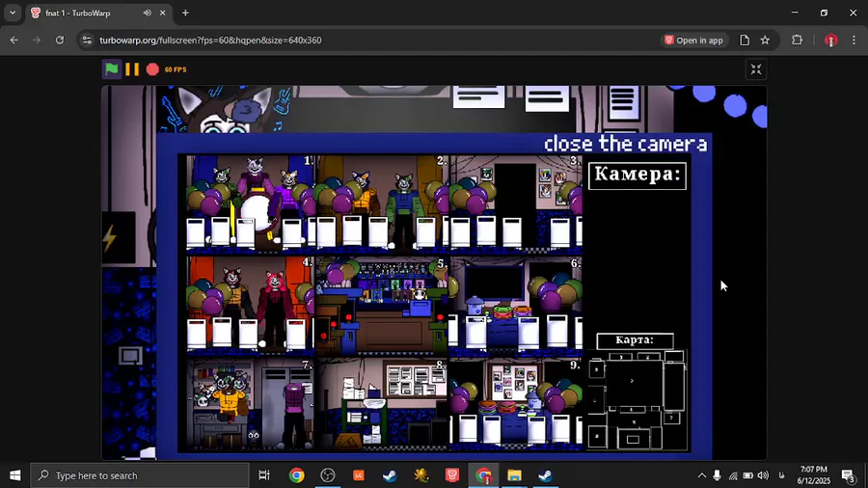Screen dimensions: 868x488
Task: Mute the fnat 1 tab audio icon
Action: tap(148, 13)
